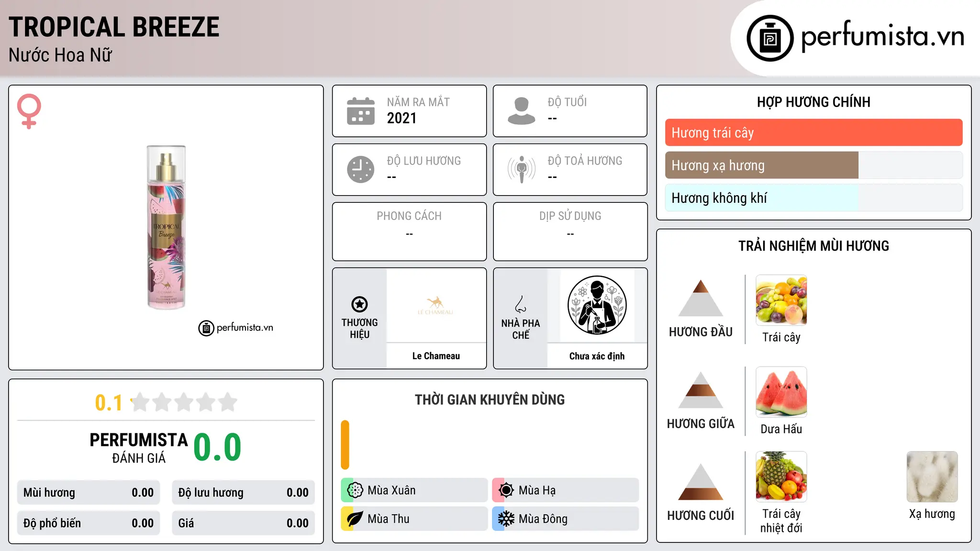
Task: Click the orange recommended-time bar
Action: [345, 445]
